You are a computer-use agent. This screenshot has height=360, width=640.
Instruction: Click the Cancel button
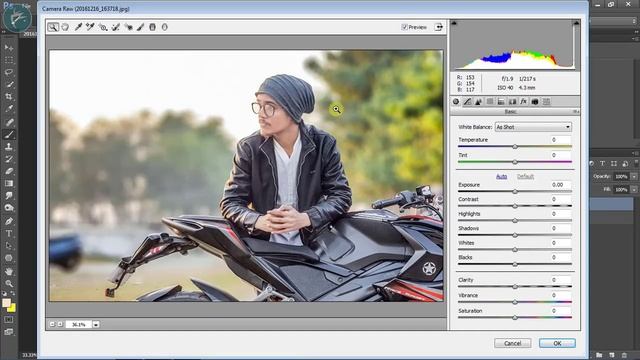pos(513,343)
